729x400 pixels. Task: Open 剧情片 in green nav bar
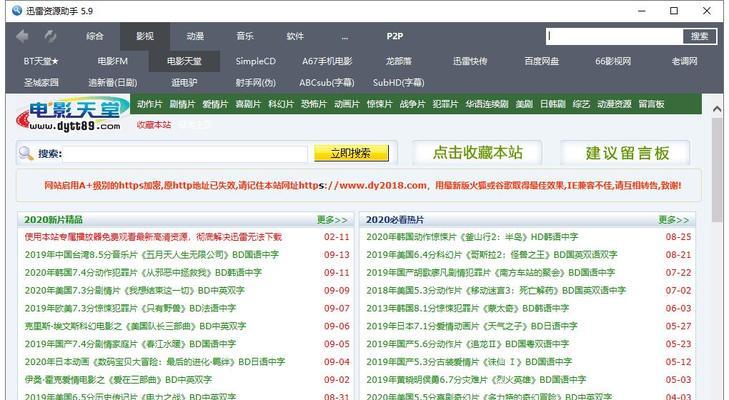pos(182,104)
